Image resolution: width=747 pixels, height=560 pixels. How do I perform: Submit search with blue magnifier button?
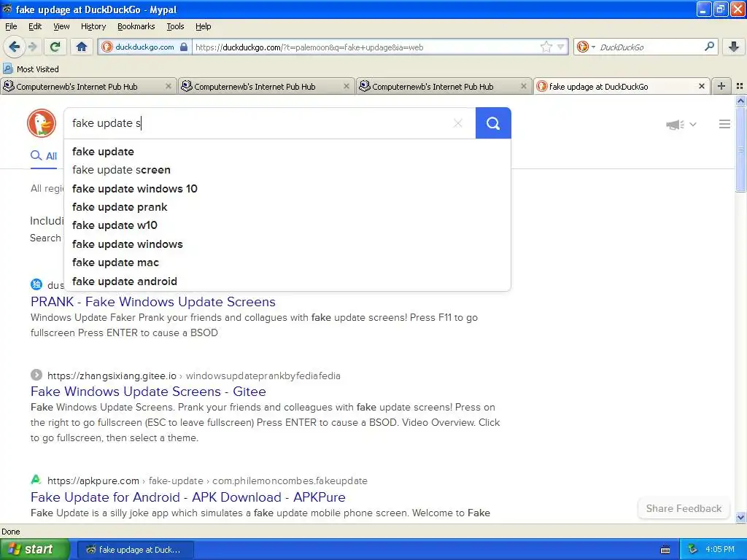click(x=493, y=122)
